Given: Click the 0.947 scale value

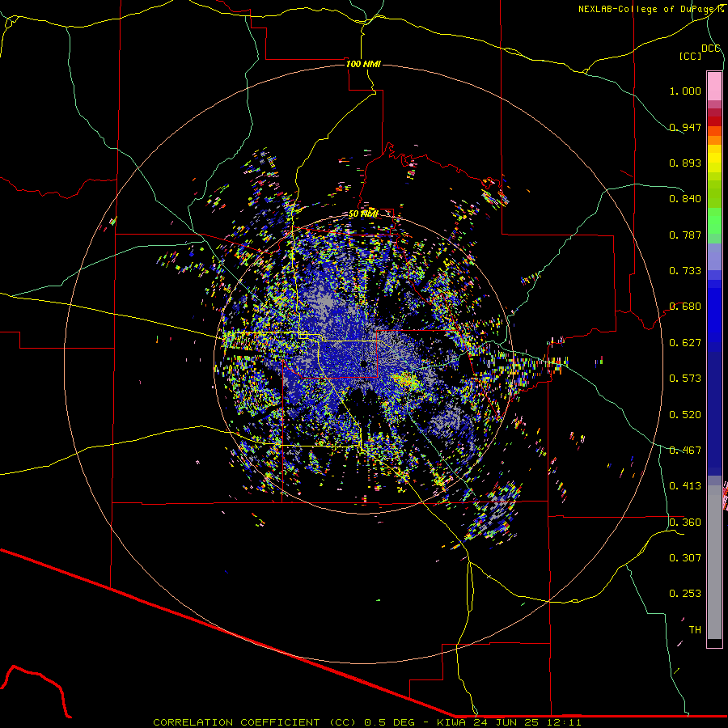Looking at the screenshot, I should tap(685, 127).
